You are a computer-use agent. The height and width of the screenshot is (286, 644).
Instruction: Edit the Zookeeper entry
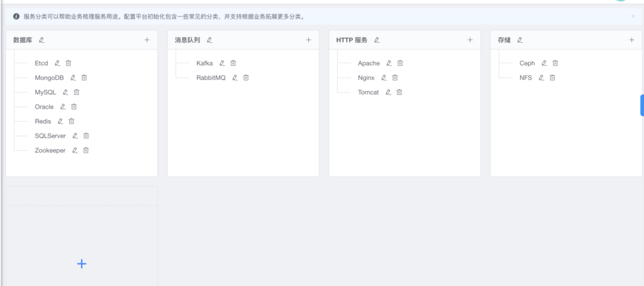[75, 150]
